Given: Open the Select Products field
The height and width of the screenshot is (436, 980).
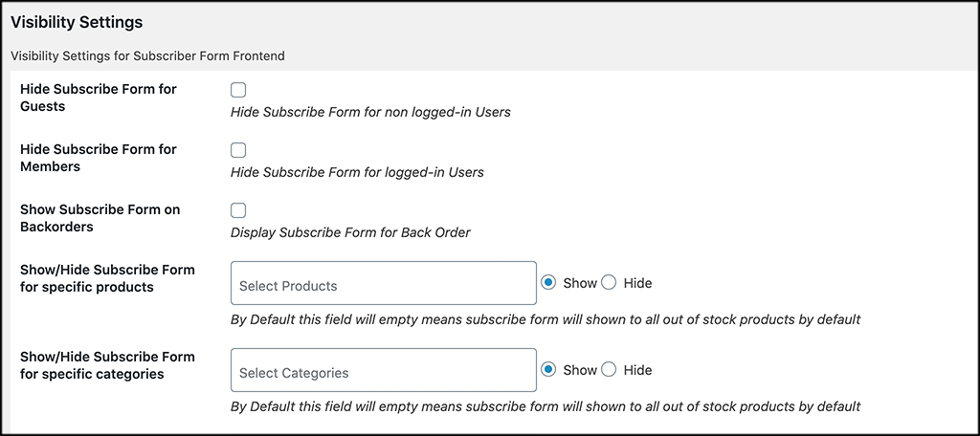Looking at the screenshot, I should (x=384, y=283).
